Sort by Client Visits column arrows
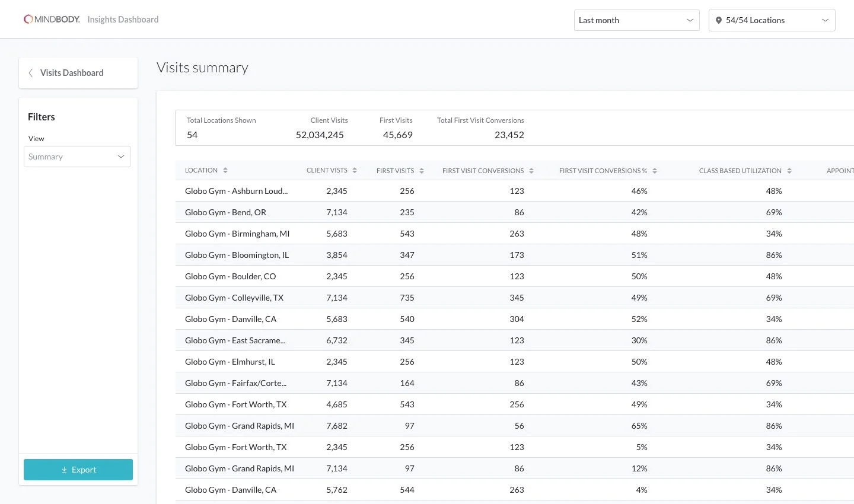The width and height of the screenshot is (854, 504). pyautogui.click(x=355, y=171)
